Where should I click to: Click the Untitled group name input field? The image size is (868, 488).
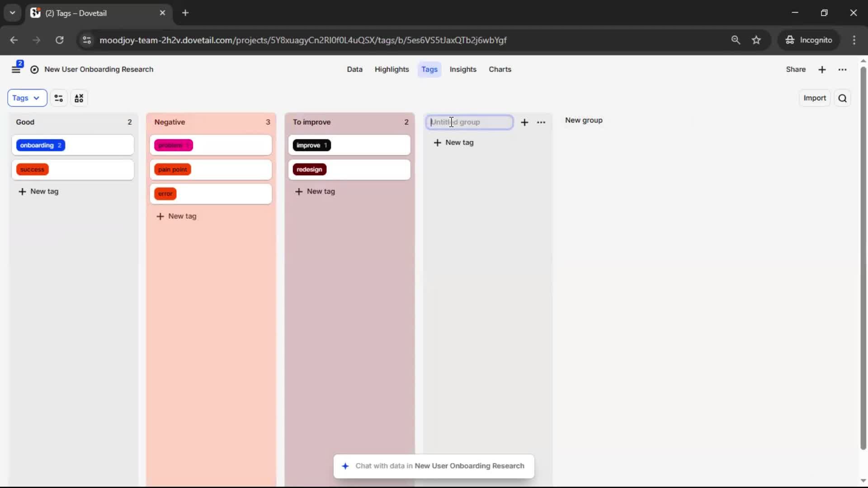click(469, 122)
